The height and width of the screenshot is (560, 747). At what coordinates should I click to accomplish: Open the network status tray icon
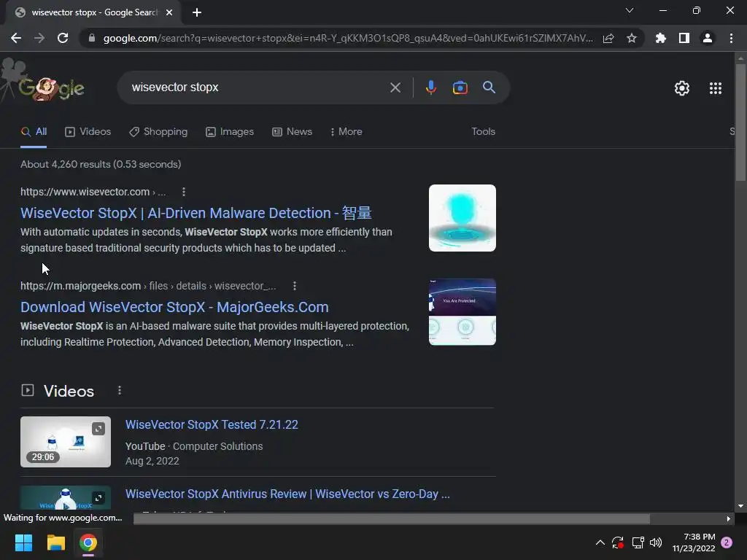tap(638, 542)
